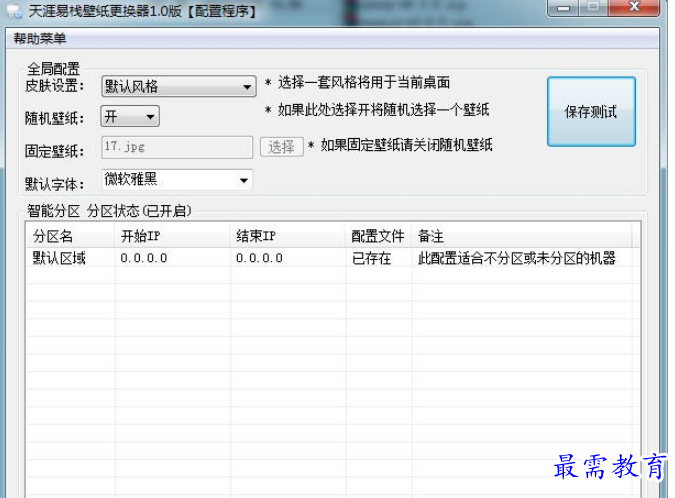Click the 选择 button for fixed wallpaper

point(282,147)
